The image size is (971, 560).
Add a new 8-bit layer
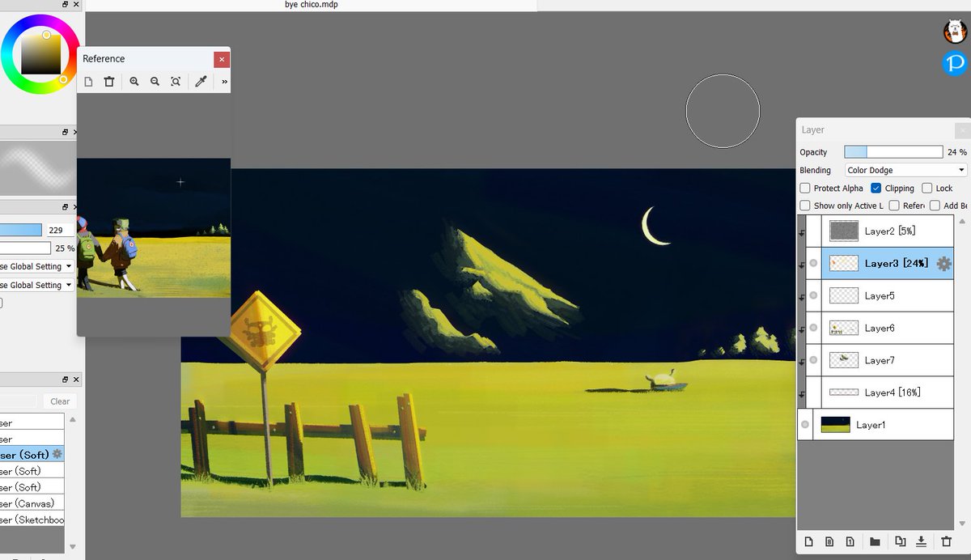(829, 541)
